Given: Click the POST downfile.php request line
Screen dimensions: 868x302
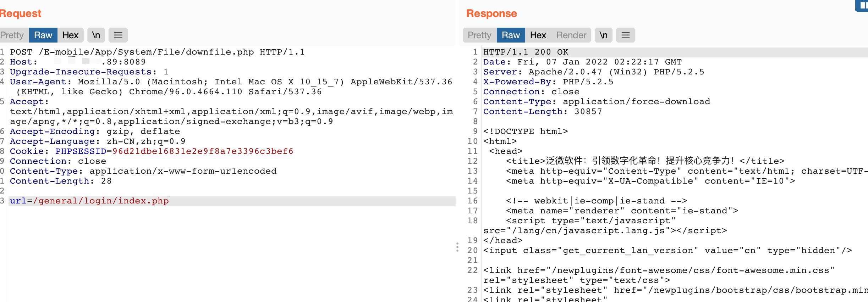Looking at the screenshot, I should coord(157,52).
